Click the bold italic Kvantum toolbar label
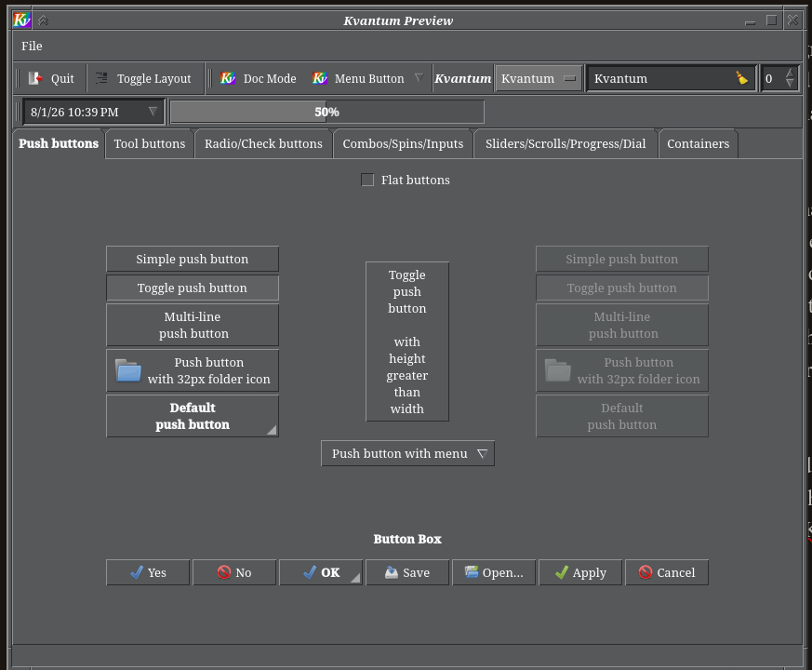Image resolution: width=812 pixels, height=670 pixels. [462, 78]
